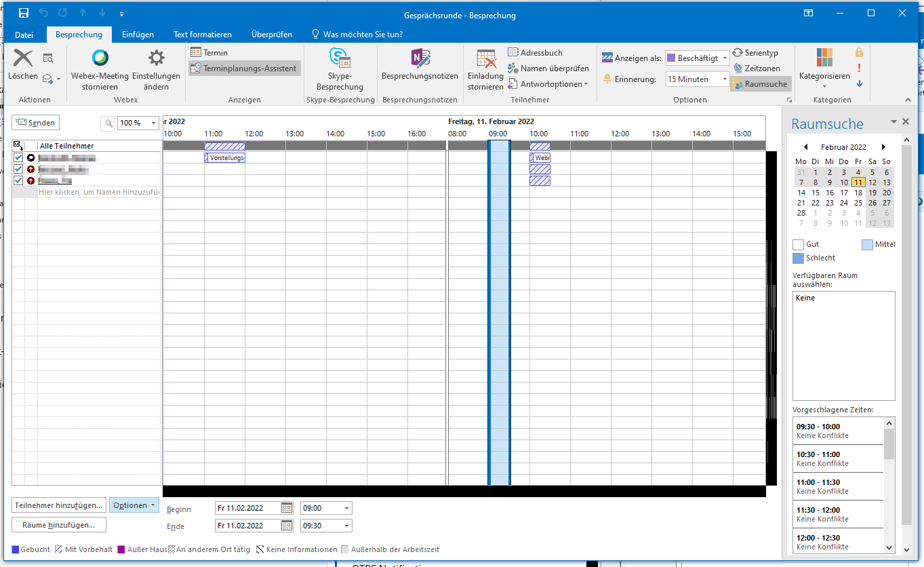Click 'Hier klicken, um Namen hinzuzufügen' field
Viewport: 924px width, 567px height.
tap(99, 192)
